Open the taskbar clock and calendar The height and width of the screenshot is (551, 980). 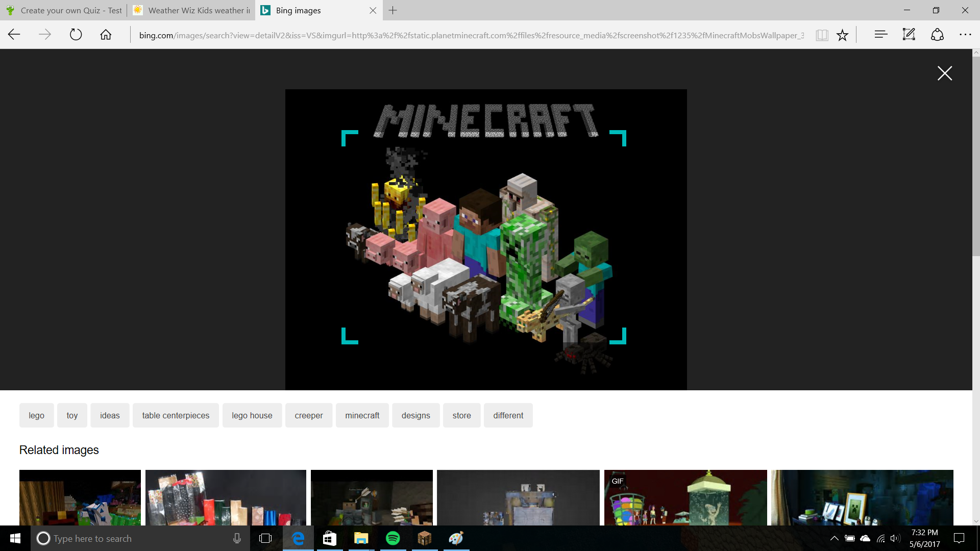coord(924,538)
